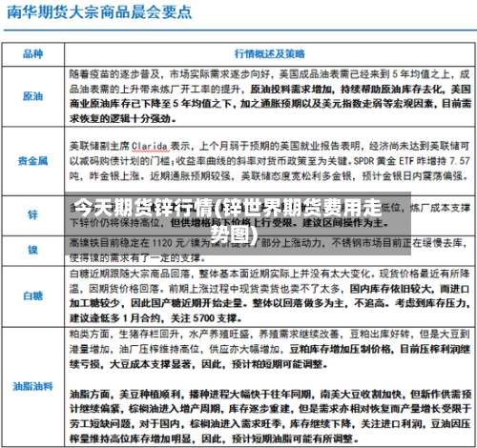Select the 油脂油料 row label
477x448 pixels.
pos(32,386)
